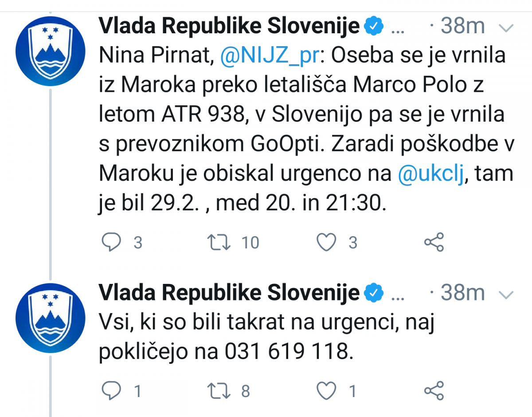
Task: Click second tweet's Vlada Republike Slovenije avatar
Action: 50,318
